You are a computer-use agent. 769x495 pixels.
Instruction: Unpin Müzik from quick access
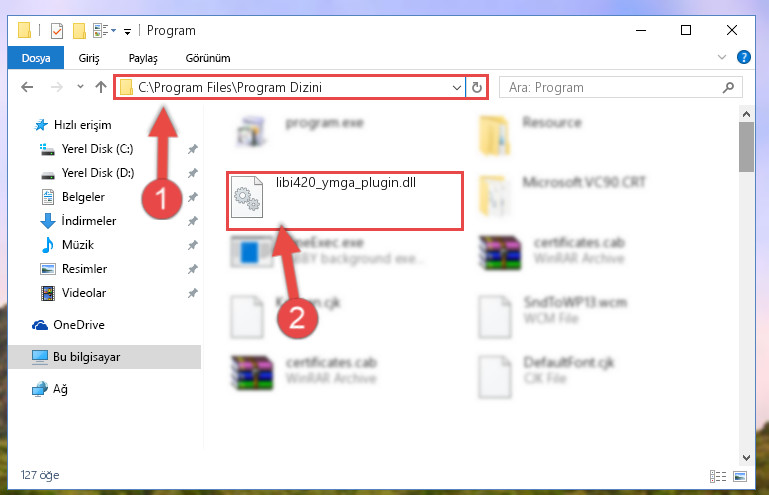pyautogui.click(x=193, y=245)
